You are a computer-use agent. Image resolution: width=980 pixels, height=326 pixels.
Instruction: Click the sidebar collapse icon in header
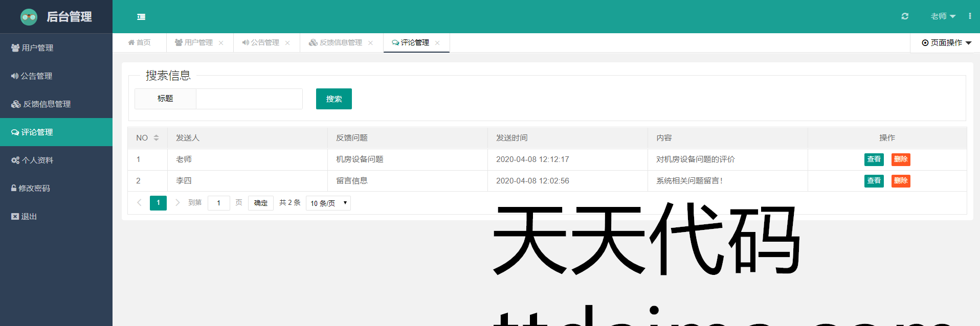(x=141, y=17)
